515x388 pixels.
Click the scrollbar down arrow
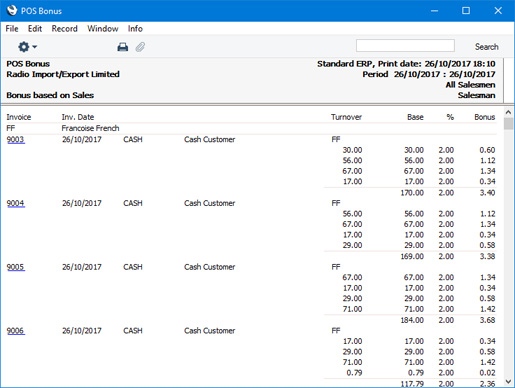(x=508, y=381)
